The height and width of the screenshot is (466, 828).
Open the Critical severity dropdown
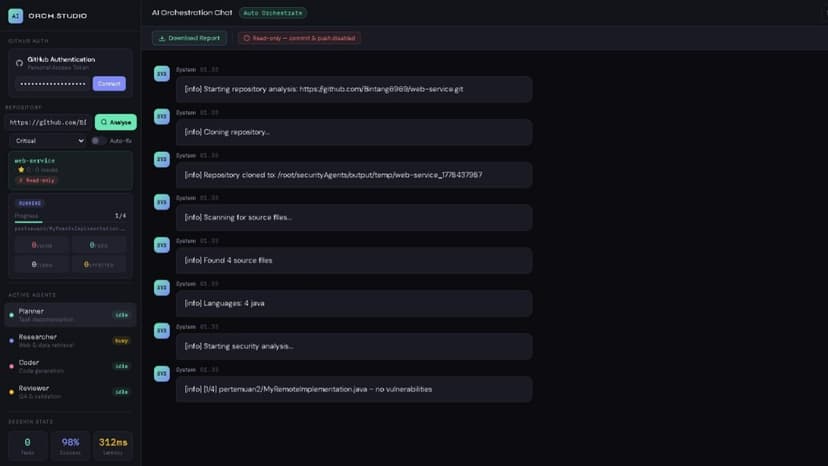(x=49, y=141)
